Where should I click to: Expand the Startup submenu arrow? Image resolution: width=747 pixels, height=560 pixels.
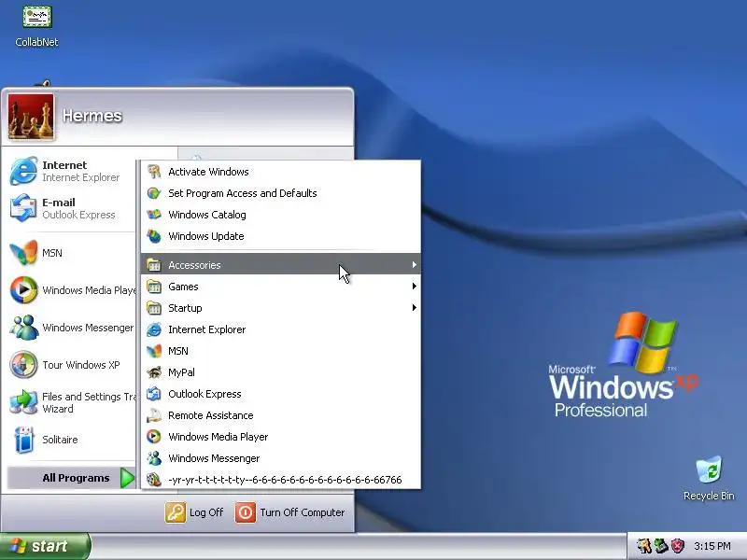point(414,308)
